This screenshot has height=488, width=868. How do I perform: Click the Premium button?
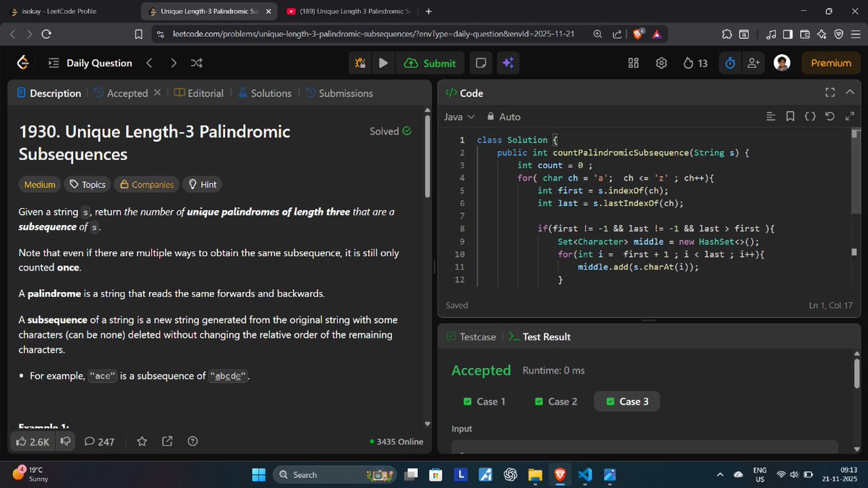831,63
